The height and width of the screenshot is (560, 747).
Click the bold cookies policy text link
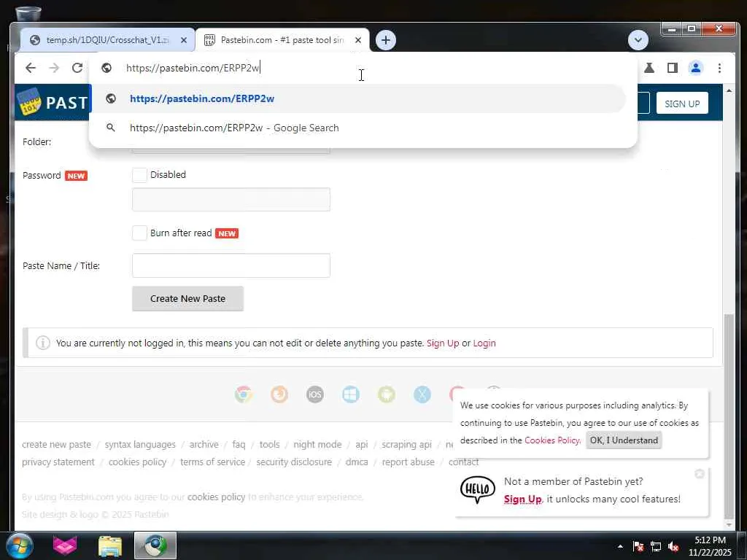[216, 497]
